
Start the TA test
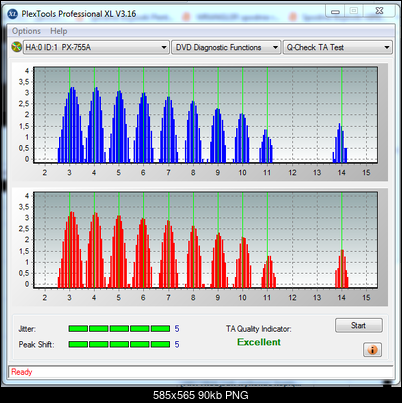coord(359,325)
